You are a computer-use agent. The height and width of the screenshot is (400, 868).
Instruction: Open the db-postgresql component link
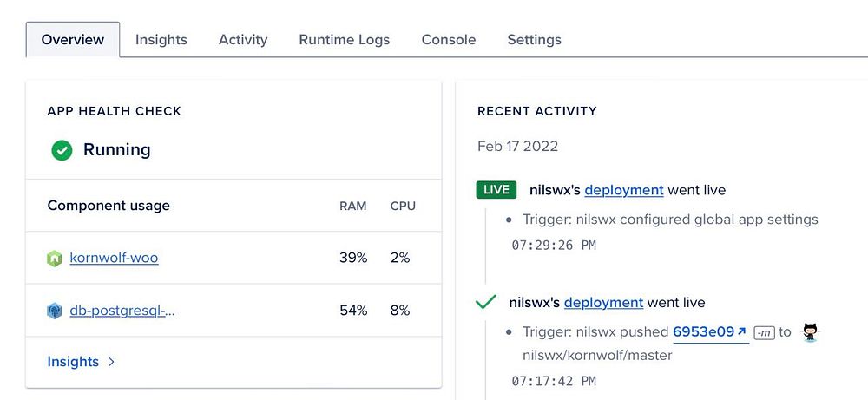[122, 310]
